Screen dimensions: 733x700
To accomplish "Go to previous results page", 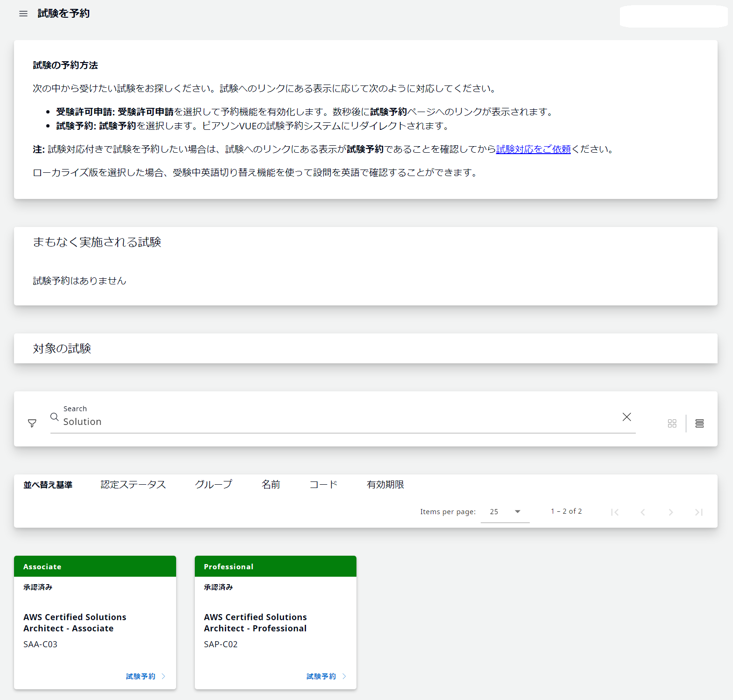I will coord(643,512).
